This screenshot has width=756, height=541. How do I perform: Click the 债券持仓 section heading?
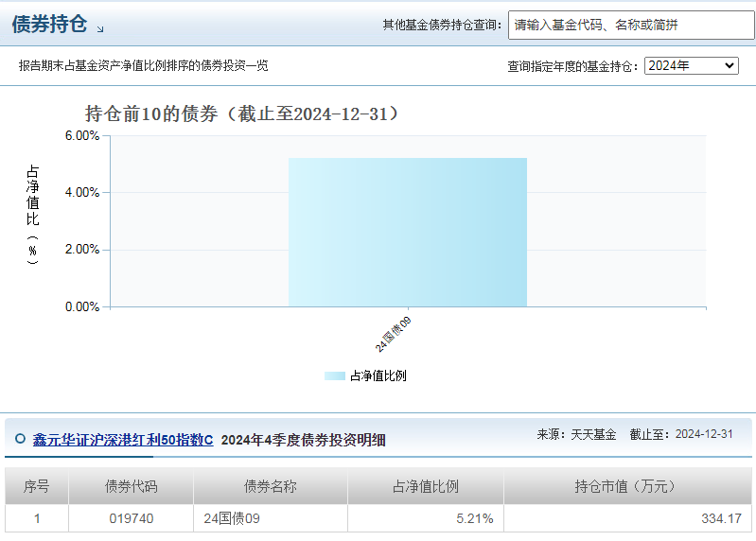tap(49, 24)
